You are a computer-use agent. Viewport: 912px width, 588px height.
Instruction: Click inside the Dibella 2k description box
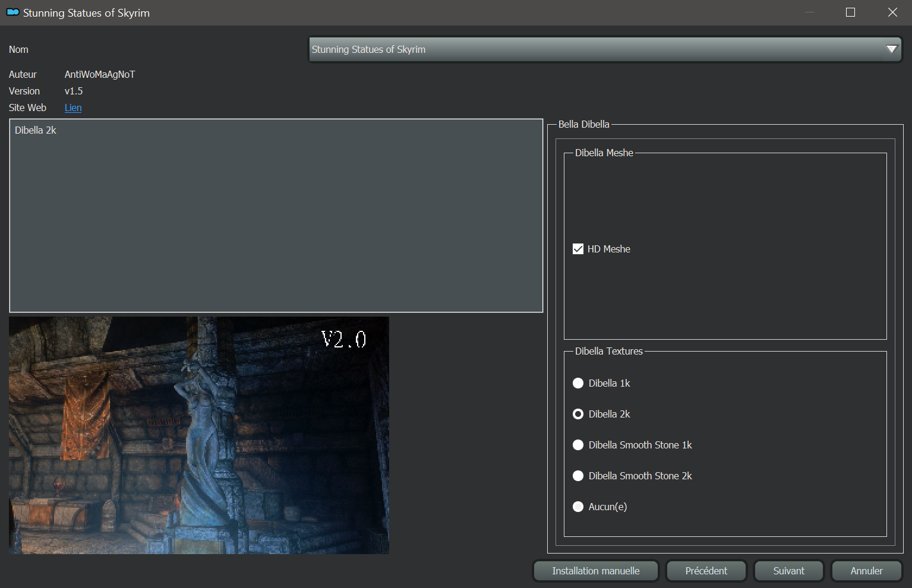tap(276, 216)
